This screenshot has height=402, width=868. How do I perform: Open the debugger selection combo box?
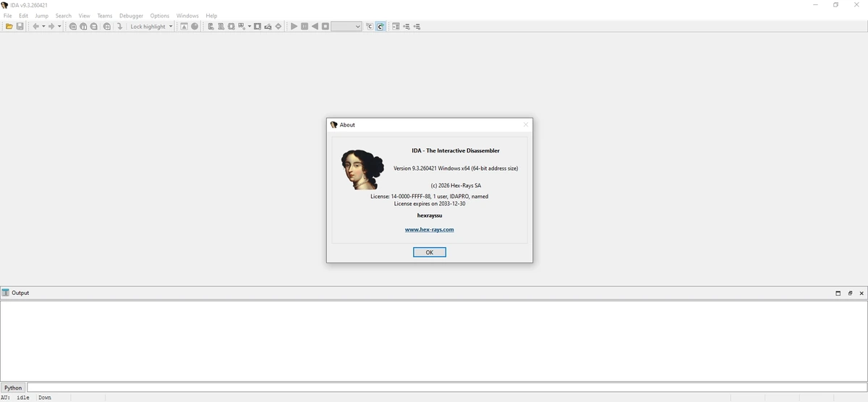coord(346,27)
